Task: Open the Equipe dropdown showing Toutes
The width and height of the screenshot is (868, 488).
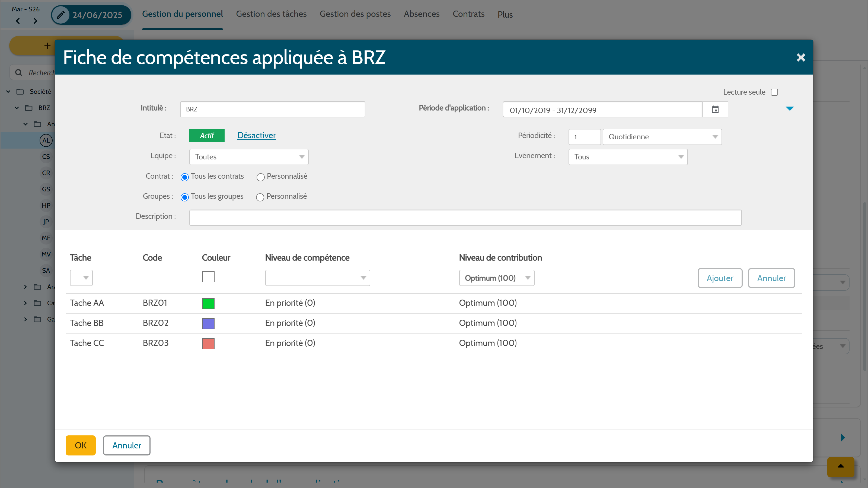Action: pos(249,157)
